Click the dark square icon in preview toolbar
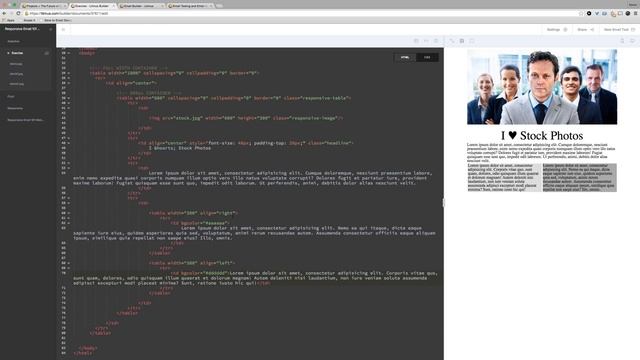The height and width of the screenshot is (360, 640). pos(462,41)
